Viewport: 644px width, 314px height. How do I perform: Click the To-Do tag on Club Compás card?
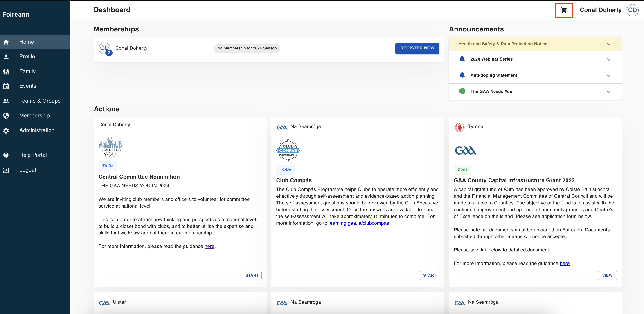tap(285, 170)
